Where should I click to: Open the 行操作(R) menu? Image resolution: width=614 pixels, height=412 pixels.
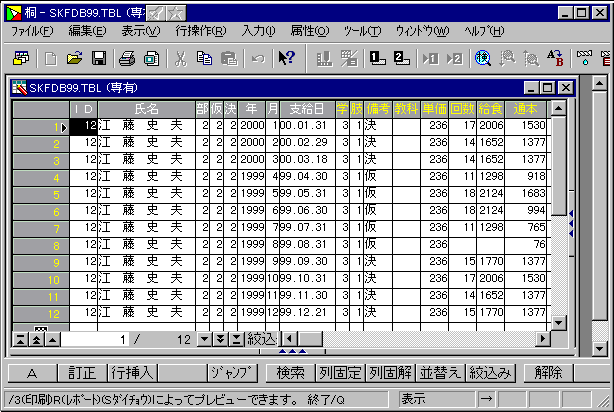pyautogui.click(x=200, y=32)
